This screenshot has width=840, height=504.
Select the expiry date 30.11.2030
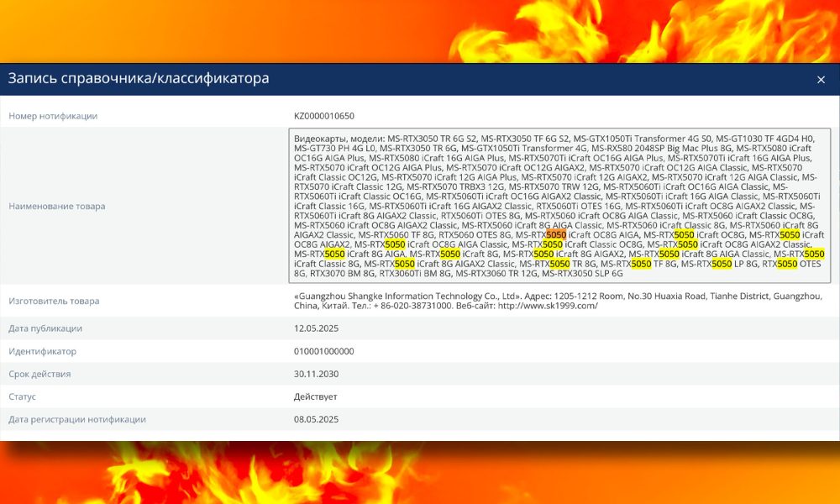coord(318,374)
